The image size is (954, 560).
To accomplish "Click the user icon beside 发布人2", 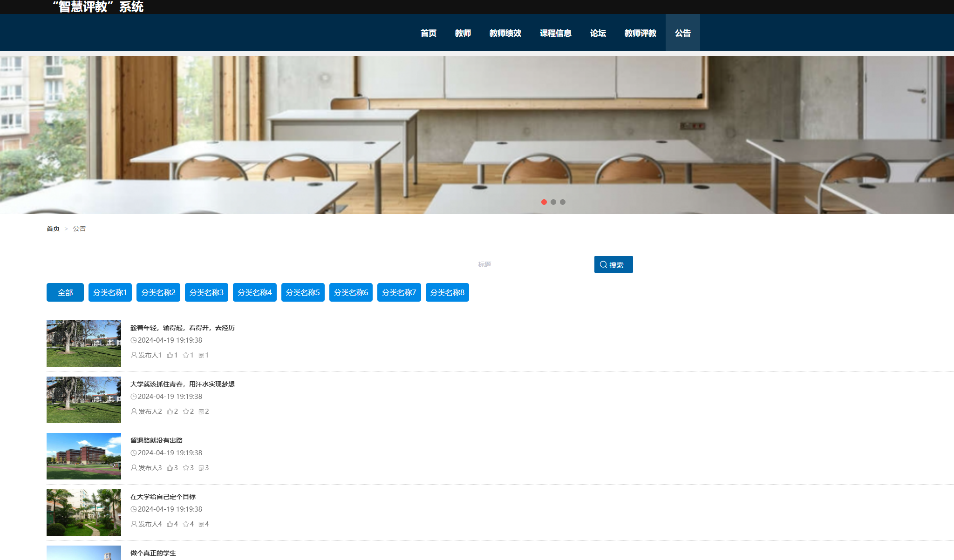I will (134, 412).
